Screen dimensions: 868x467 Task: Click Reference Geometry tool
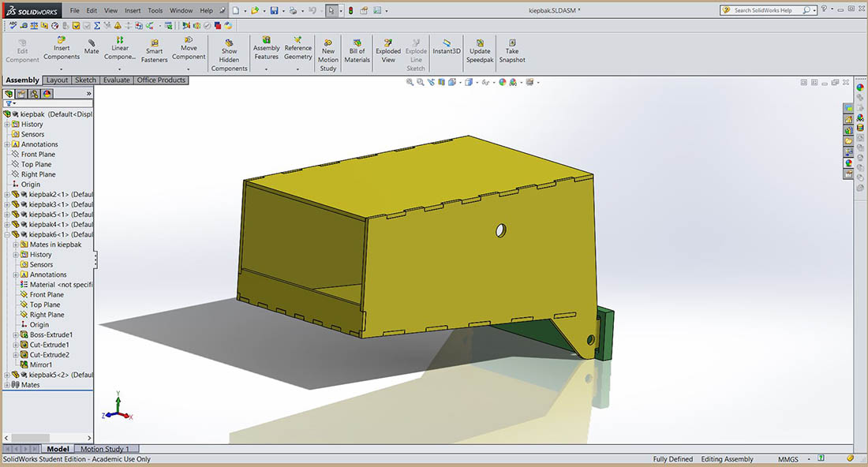tap(297, 48)
